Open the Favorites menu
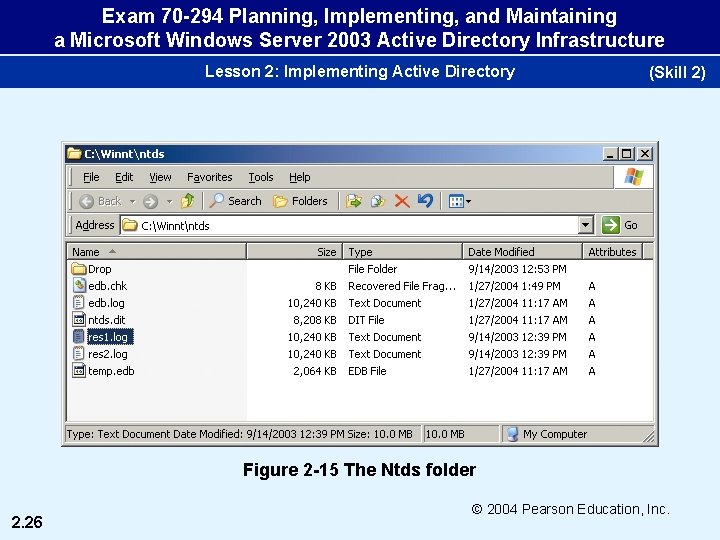Screen dimensions: 720x540 coord(209,177)
